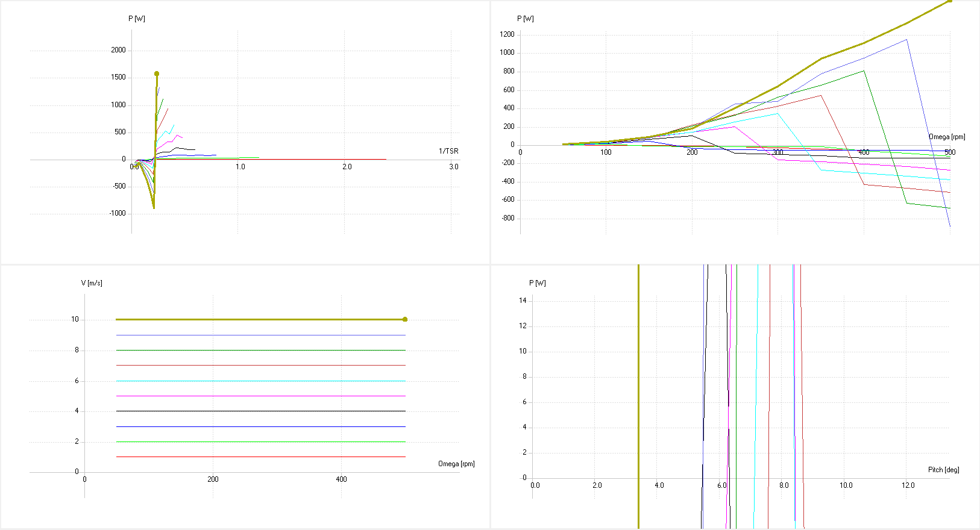
Task: Click the 200 tick on the velocity graph Omega axis
Action: click(x=213, y=479)
